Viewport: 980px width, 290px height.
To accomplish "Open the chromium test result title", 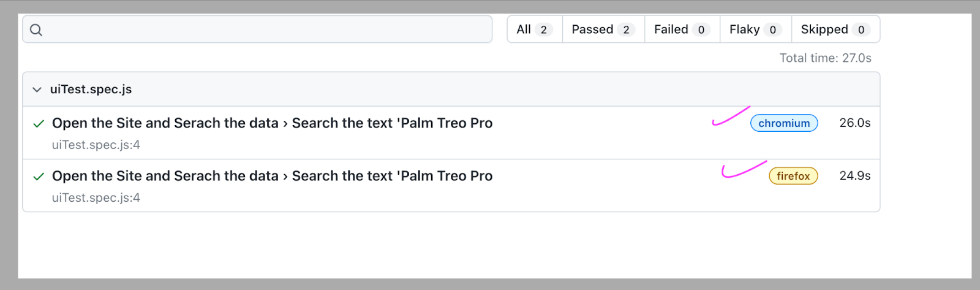I will 272,123.
